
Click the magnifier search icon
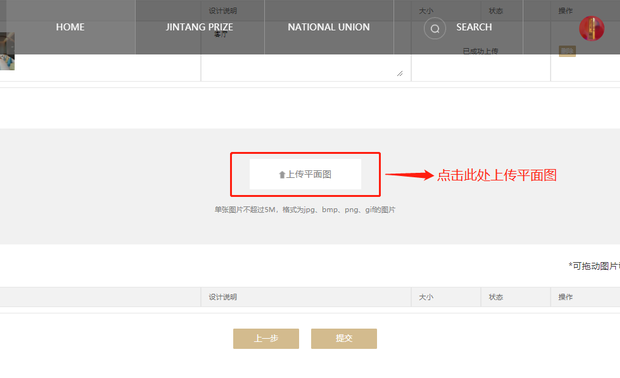(435, 28)
